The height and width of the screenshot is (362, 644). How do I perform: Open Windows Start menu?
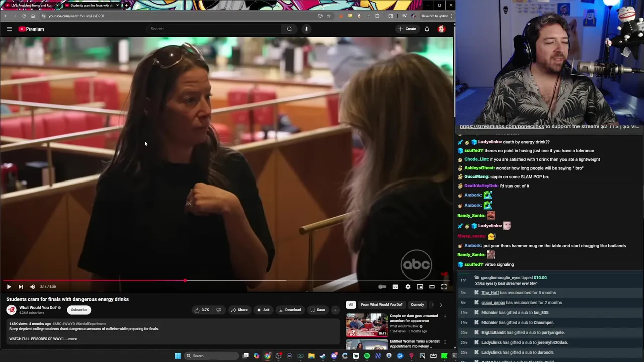click(178, 356)
